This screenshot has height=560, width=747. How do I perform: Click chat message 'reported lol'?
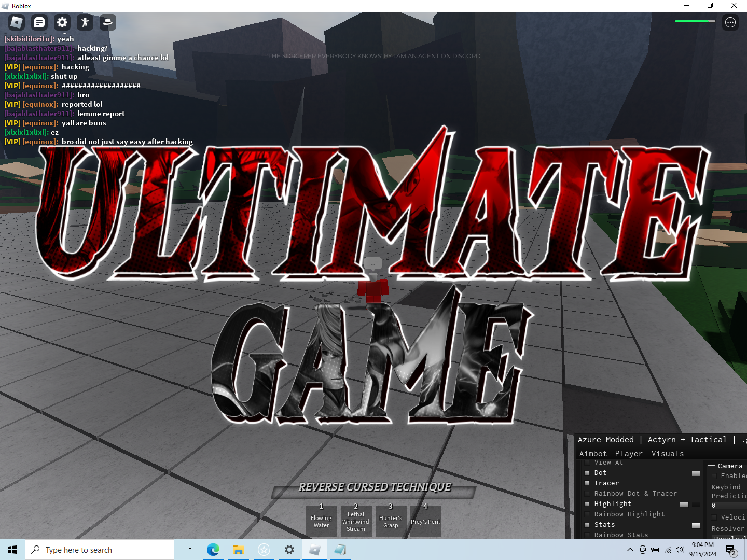[x=82, y=104]
